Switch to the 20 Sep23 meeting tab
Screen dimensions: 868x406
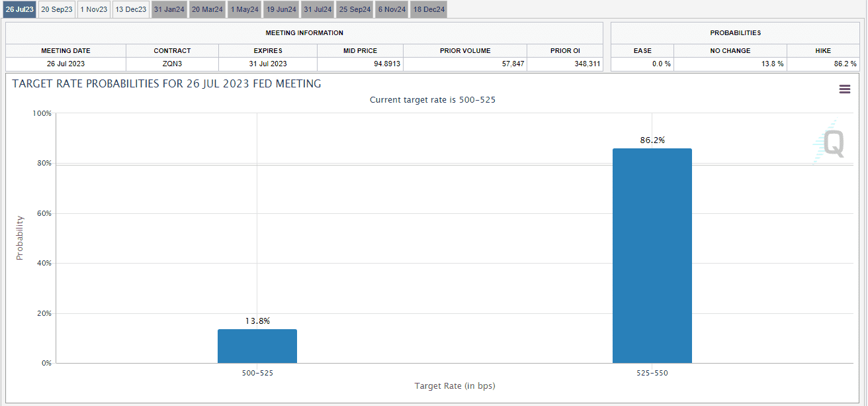click(57, 9)
